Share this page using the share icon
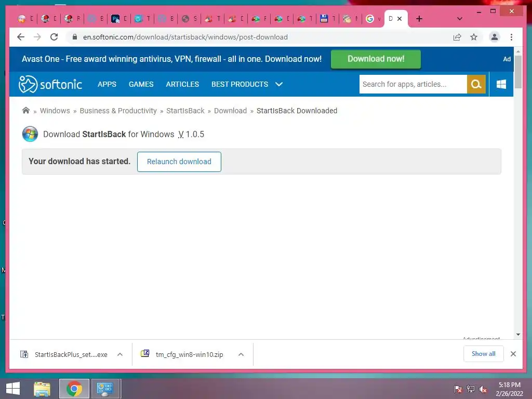The image size is (532, 399). pos(457,37)
